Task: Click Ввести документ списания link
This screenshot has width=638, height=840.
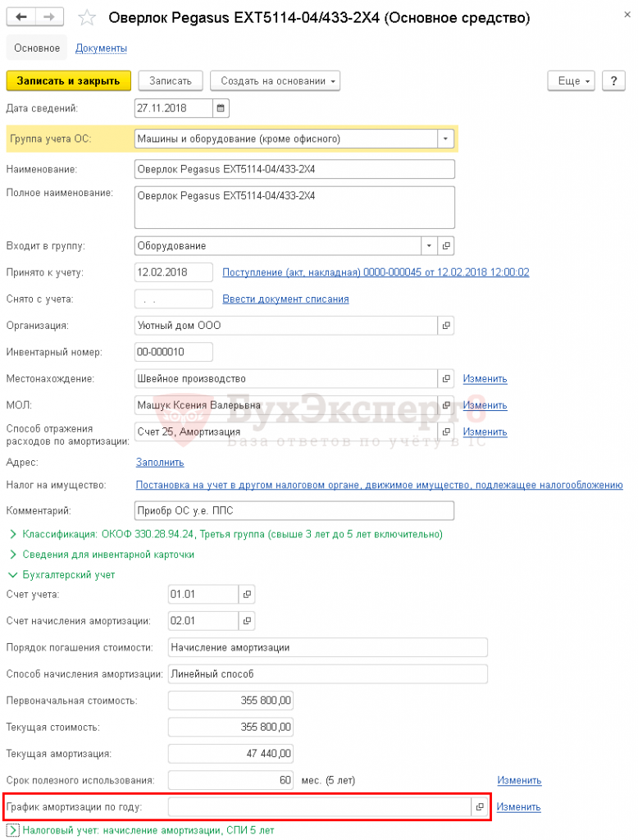Action: pyautogui.click(x=285, y=299)
